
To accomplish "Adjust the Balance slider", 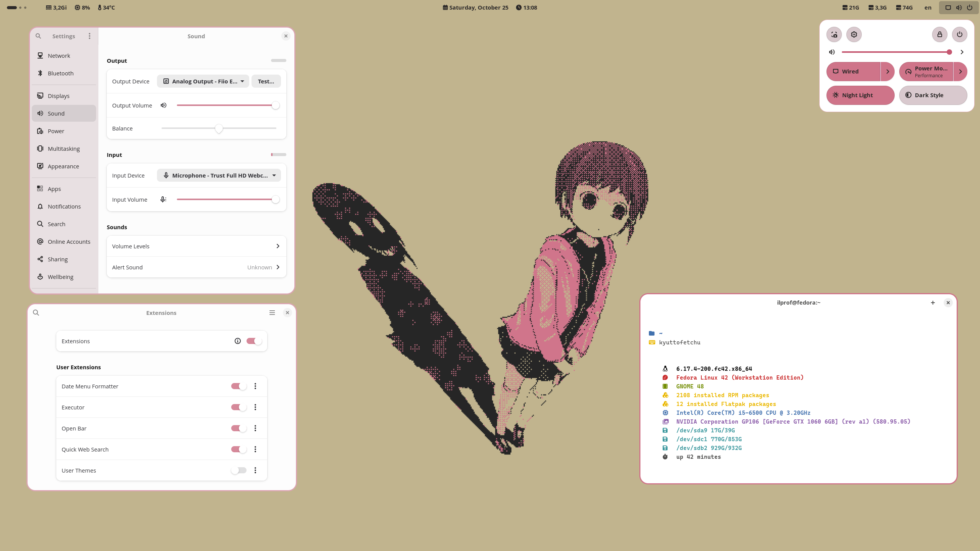I will [219, 129].
